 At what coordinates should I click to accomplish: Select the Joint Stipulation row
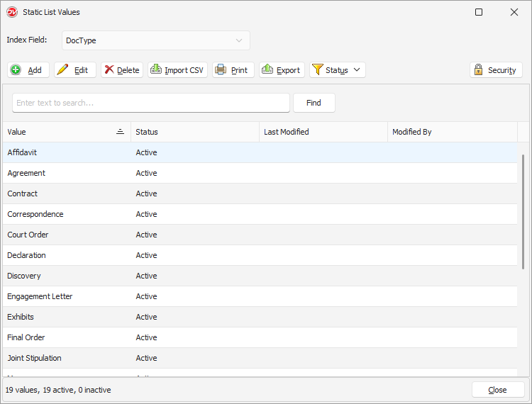[x=260, y=358]
